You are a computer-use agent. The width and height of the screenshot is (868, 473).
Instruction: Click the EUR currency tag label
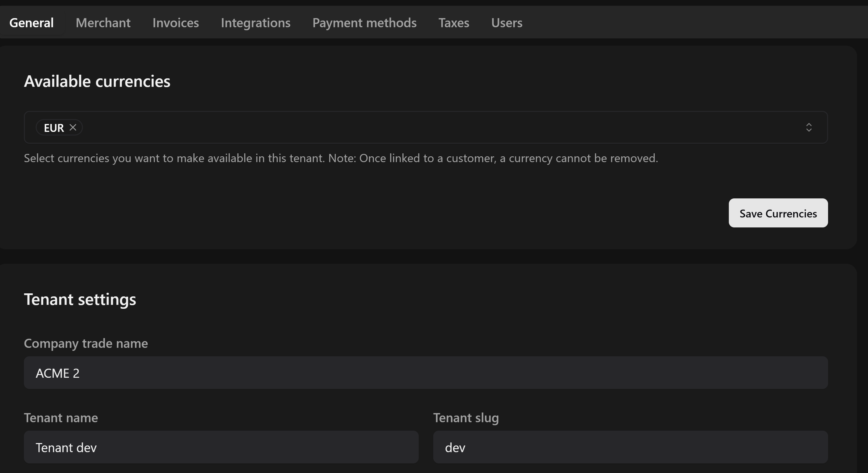[54, 128]
